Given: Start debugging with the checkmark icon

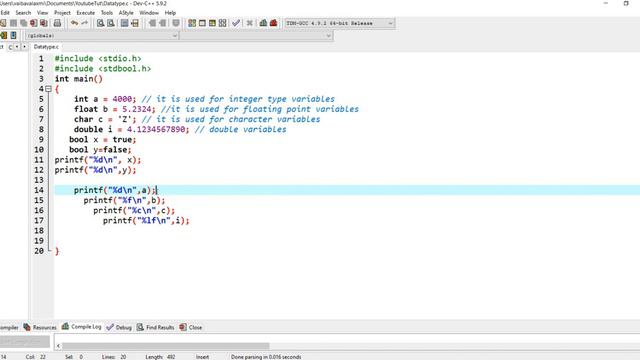Looking at the screenshot, I should click(236, 23).
